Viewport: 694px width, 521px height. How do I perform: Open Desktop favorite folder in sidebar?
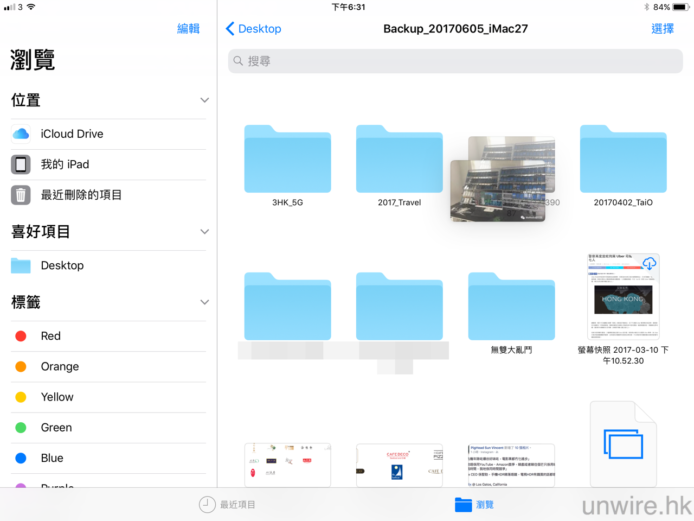click(x=62, y=266)
